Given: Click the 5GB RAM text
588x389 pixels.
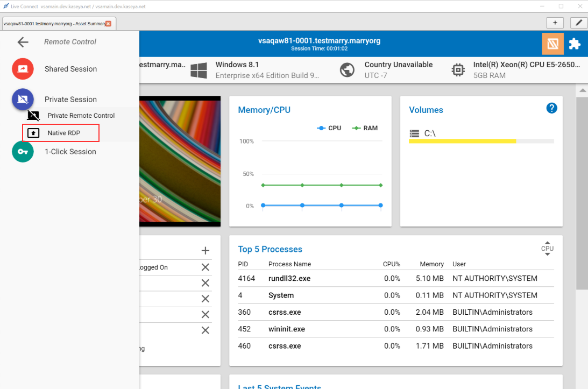Looking at the screenshot, I should (x=490, y=75).
